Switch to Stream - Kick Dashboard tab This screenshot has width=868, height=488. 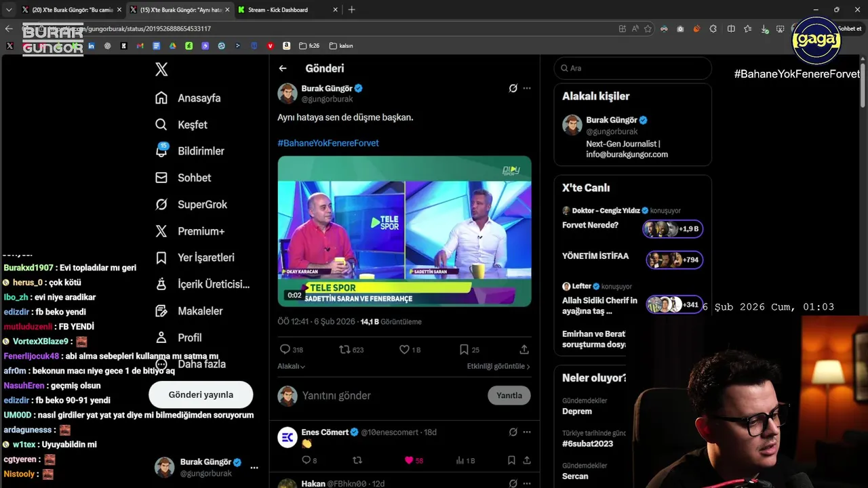tap(277, 9)
